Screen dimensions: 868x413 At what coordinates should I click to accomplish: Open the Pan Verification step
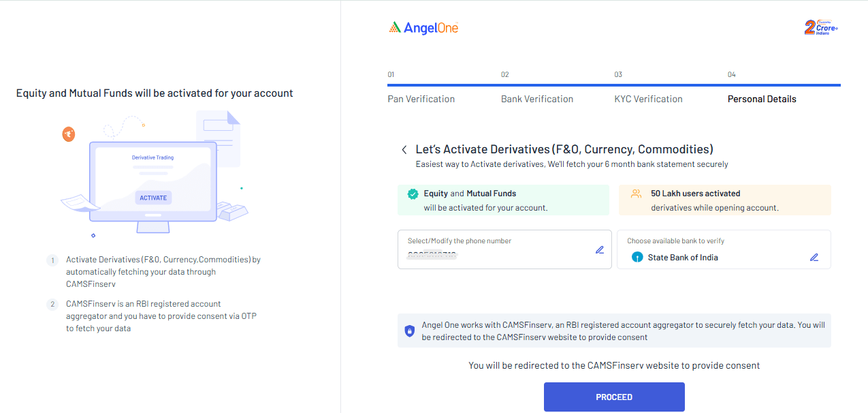click(x=421, y=99)
